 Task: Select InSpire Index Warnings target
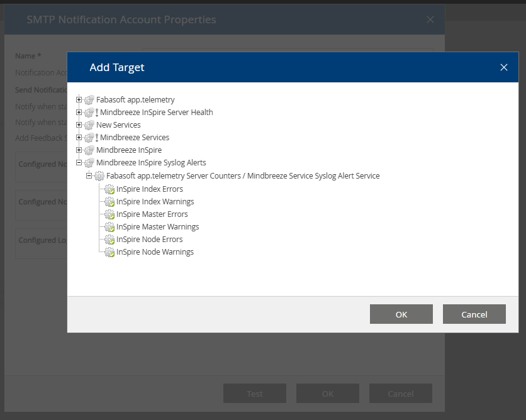pyautogui.click(x=155, y=202)
